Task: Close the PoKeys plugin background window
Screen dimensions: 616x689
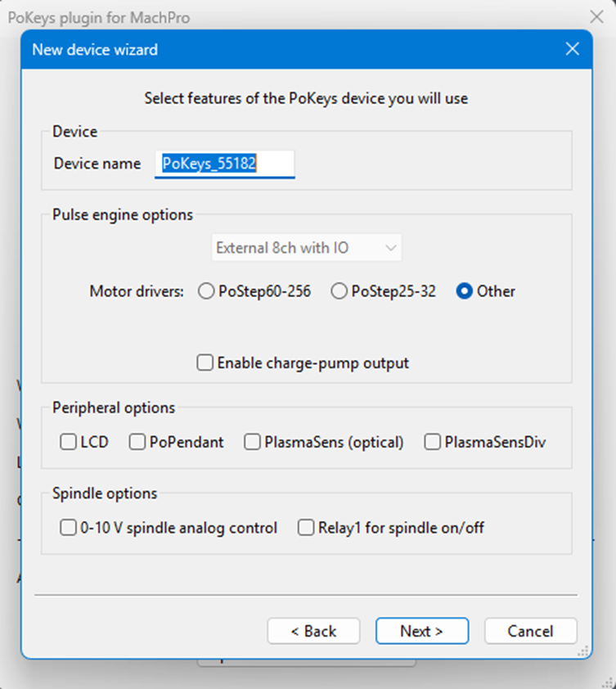Action: tap(596, 16)
